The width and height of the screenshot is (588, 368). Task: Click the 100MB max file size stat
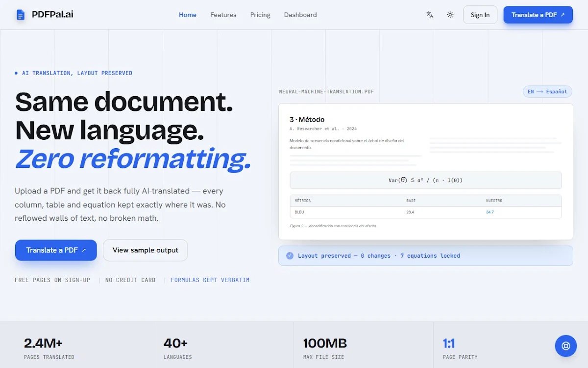click(x=325, y=348)
